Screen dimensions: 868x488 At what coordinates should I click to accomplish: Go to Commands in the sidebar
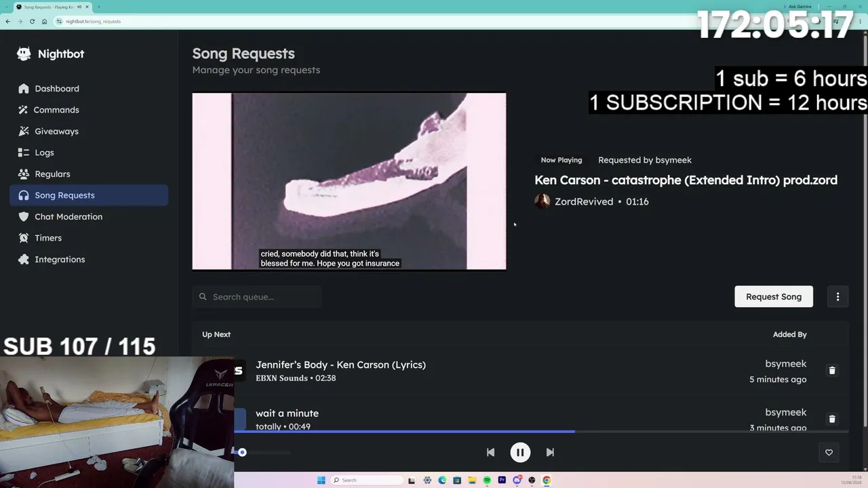(x=89, y=110)
